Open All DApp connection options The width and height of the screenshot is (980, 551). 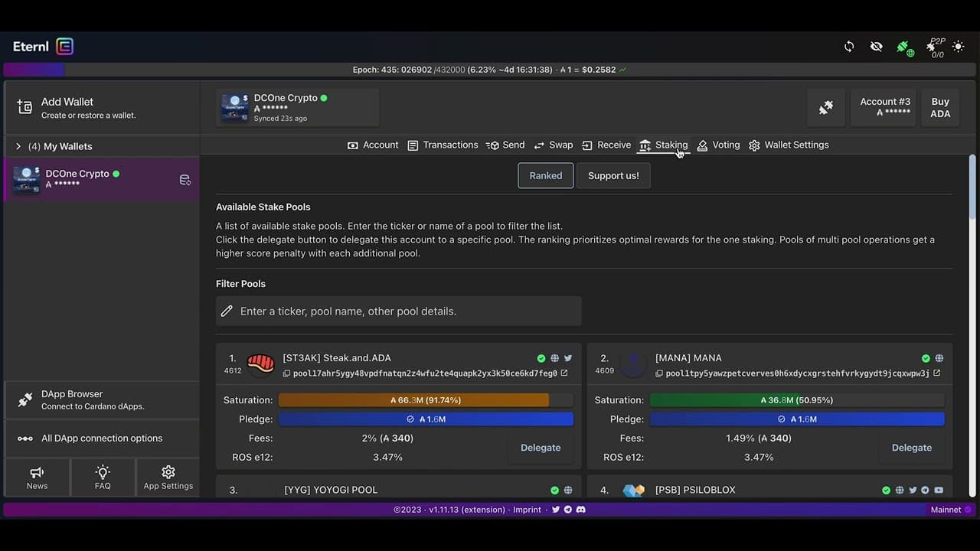pos(101,439)
